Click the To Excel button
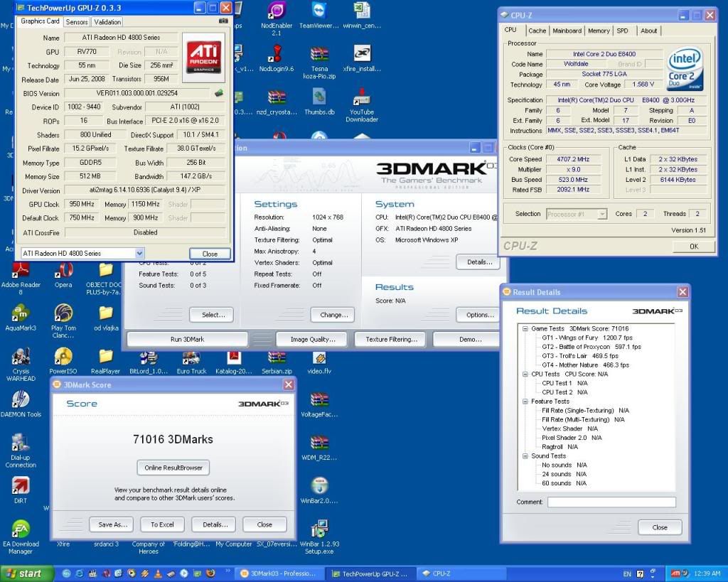This screenshot has height=582, width=728. tap(162, 524)
